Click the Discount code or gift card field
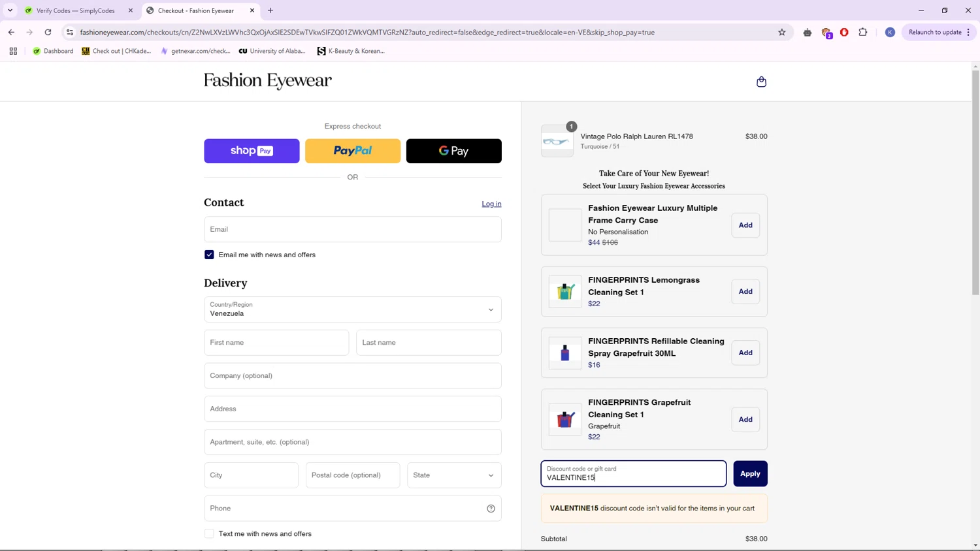The height and width of the screenshot is (551, 980). [x=633, y=474]
